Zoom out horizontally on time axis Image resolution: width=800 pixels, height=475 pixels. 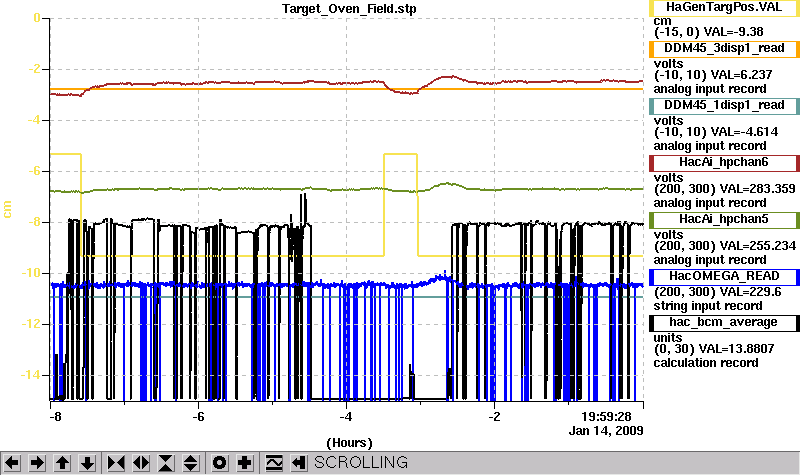pos(141,463)
